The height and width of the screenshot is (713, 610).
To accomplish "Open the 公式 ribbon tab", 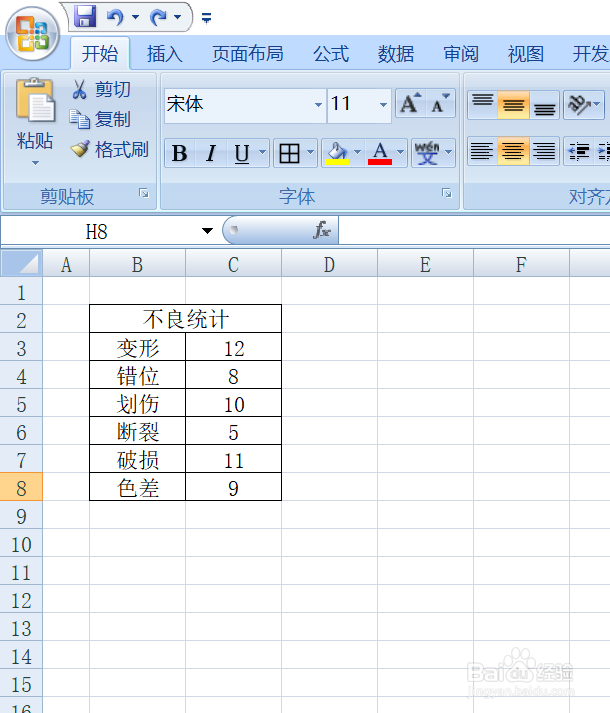I will [x=331, y=54].
